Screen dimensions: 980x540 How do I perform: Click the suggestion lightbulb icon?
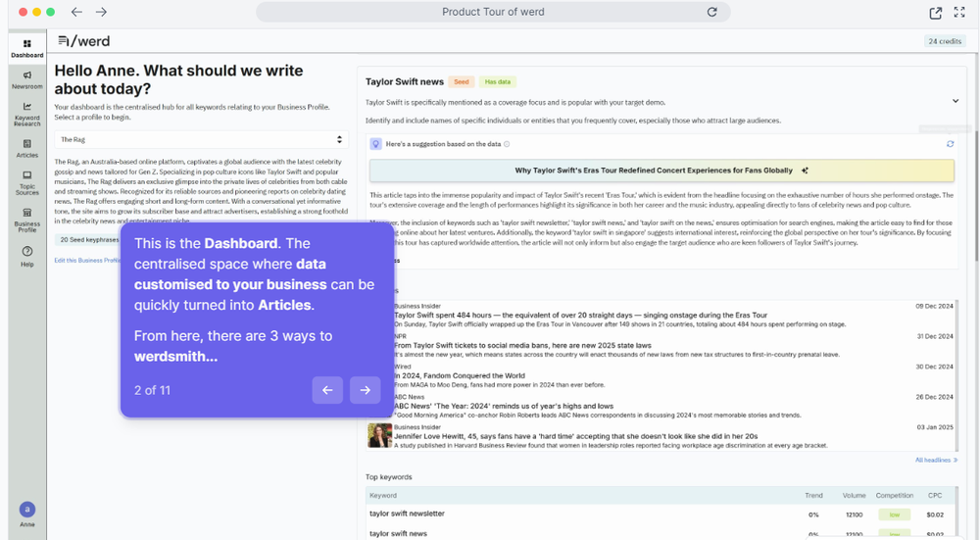pos(375,144)
